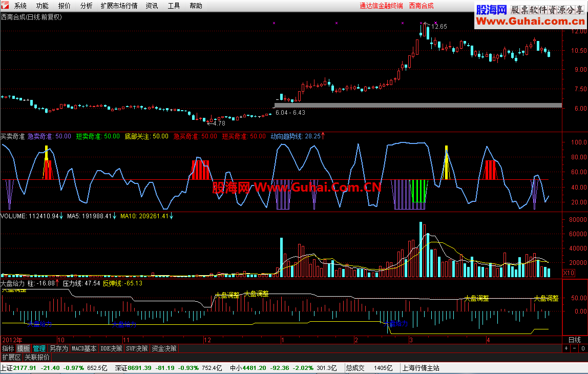
Task: Click the X10 volume scale indicator
Action: pyautogui.click(x=569, y=273)
